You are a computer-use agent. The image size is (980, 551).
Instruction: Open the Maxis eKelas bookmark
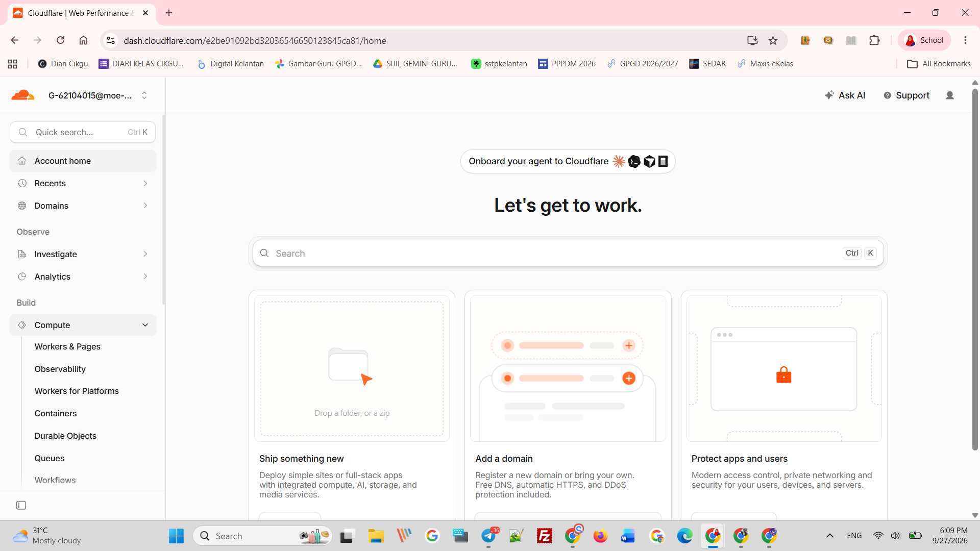coord(765,64)
